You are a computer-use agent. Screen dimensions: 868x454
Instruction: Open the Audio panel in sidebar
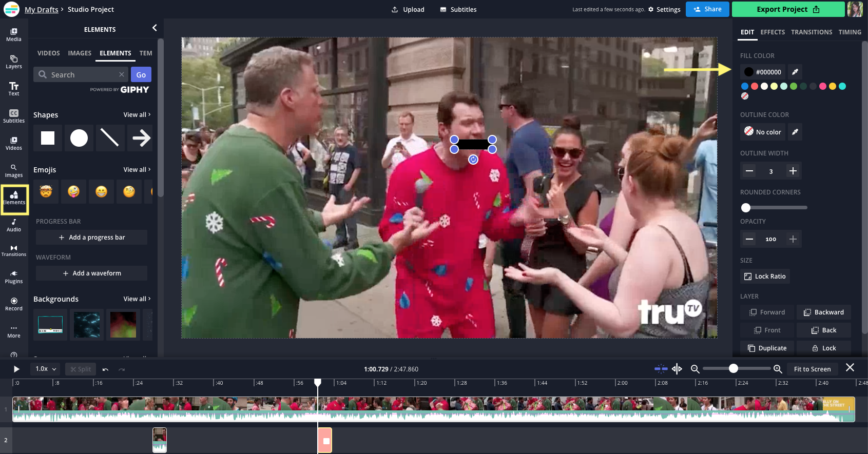pos(14,225)
